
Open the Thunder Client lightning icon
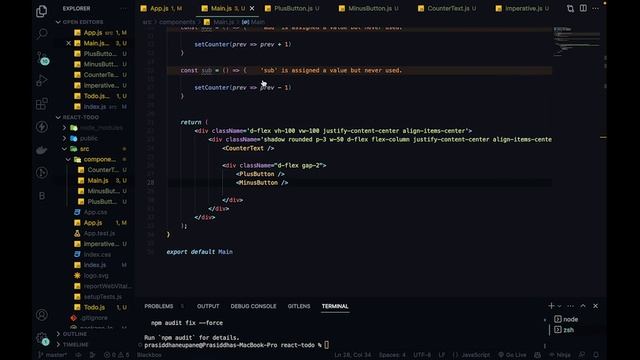pyautogui.click(x=42, y=127)
